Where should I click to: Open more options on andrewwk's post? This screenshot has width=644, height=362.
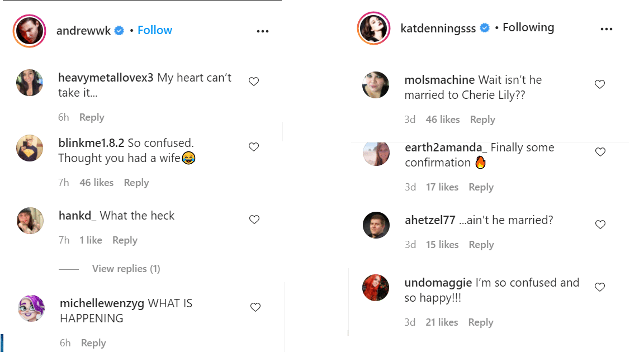[x=263, y=31]
